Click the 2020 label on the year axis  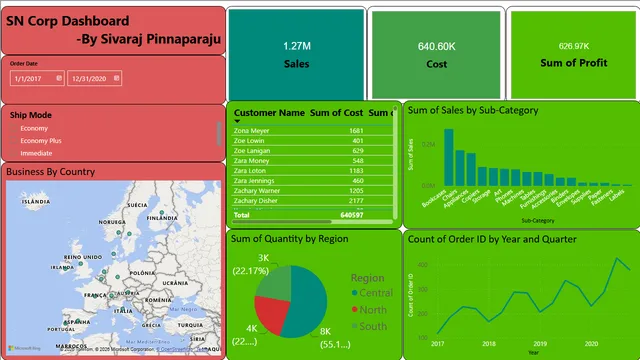[x=591, y=344]
